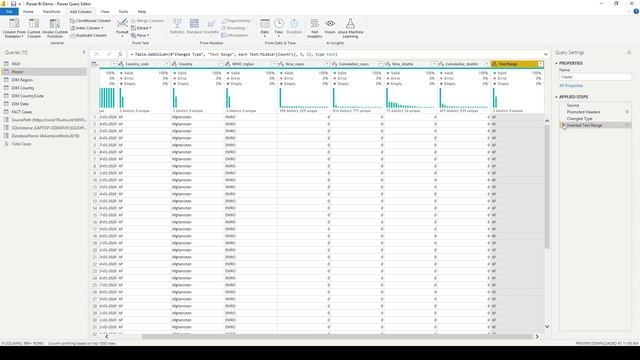Select the Total Cases function query

pyautogui.click(x=44, y=144)
